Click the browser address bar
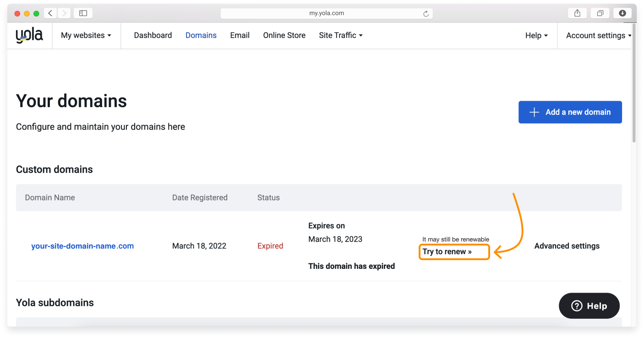 coord(326,13)
